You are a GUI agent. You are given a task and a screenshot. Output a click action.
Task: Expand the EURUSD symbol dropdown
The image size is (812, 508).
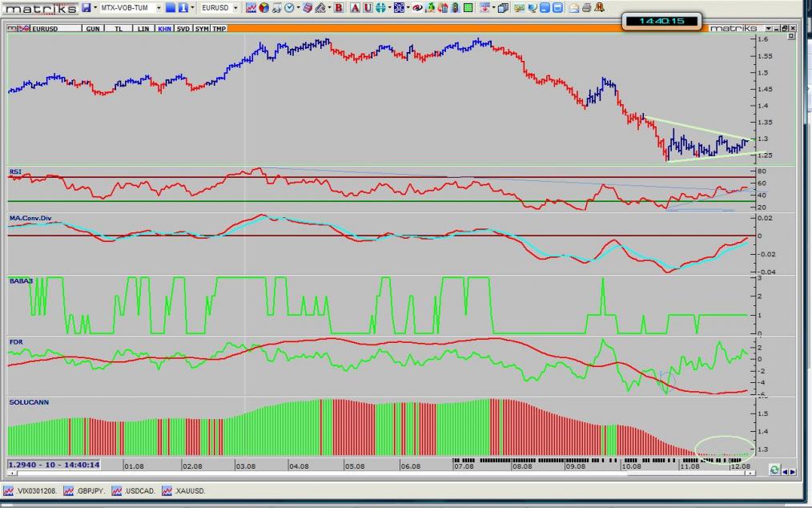click(x=235, y=7)
